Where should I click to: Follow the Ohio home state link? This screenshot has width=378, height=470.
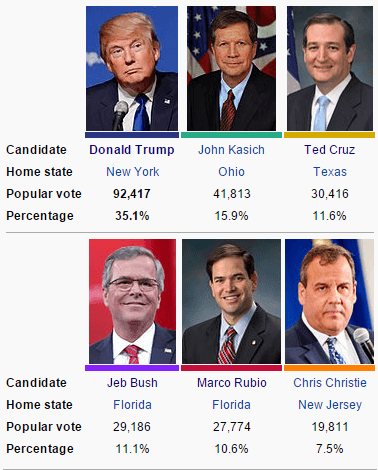(231, 172)
